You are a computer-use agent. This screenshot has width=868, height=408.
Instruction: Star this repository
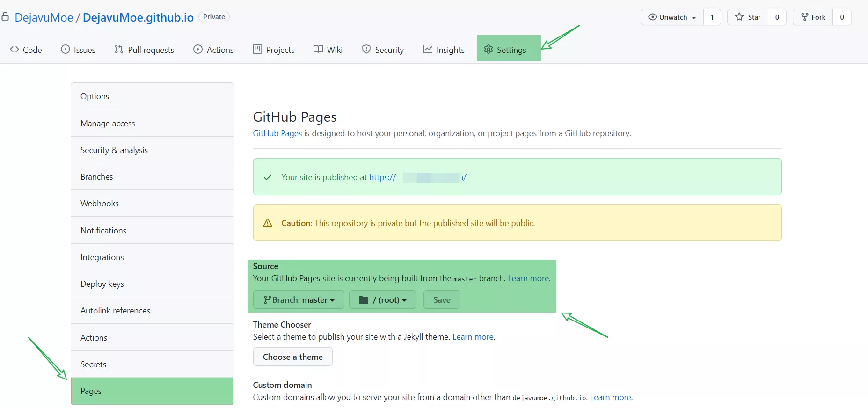pos(748,17)
